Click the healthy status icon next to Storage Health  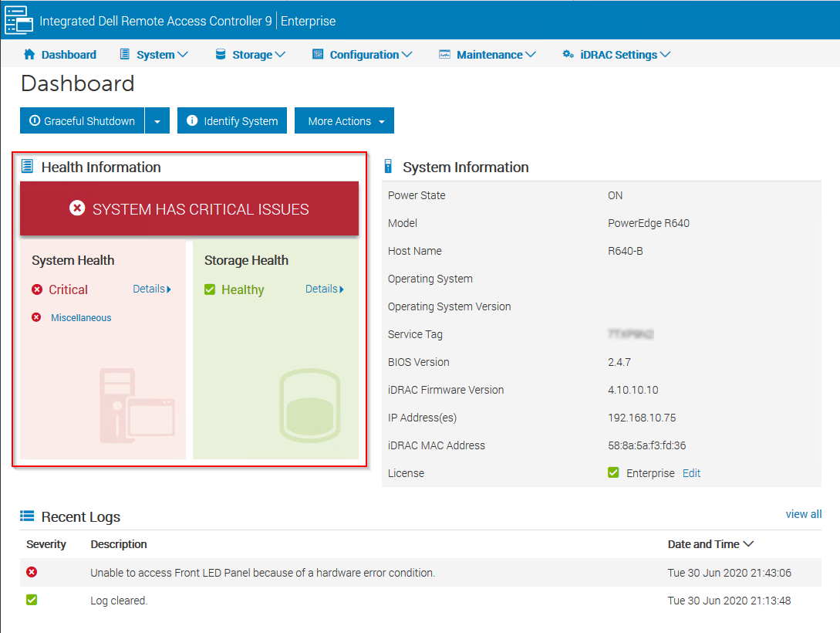(x=209, y=289)
